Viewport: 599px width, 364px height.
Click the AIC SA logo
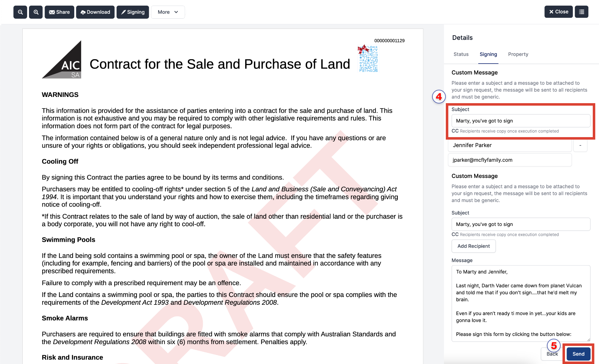pyautogui.click(x=61, y=60)
